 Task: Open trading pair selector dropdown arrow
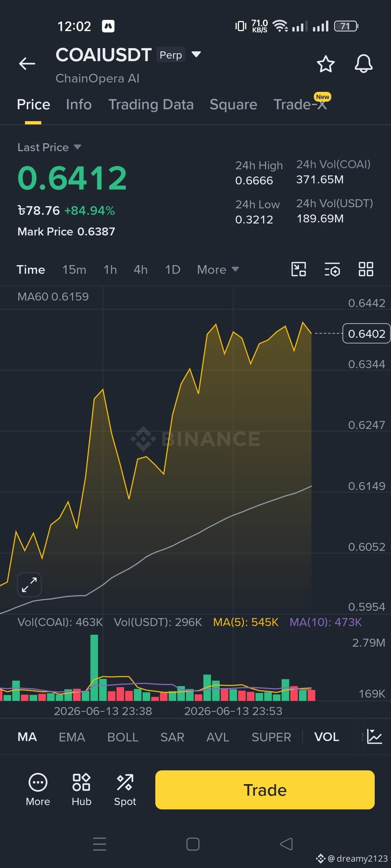[x=196, y=55]
